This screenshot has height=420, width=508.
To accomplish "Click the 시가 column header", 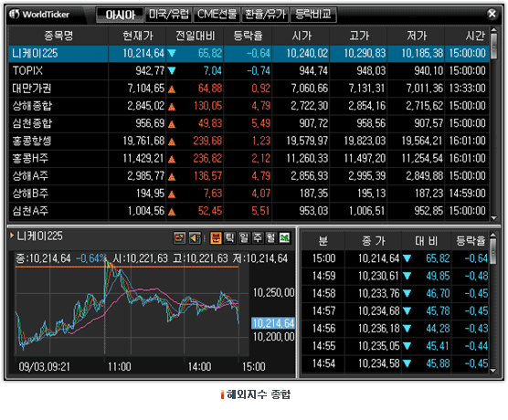I will pyautogui.click(x=301, y=36).
